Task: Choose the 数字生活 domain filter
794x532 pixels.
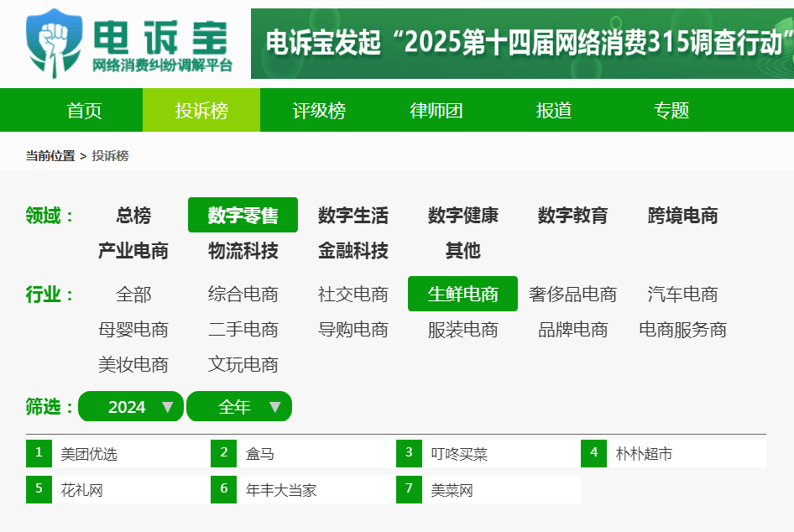Action: (353, 216)
